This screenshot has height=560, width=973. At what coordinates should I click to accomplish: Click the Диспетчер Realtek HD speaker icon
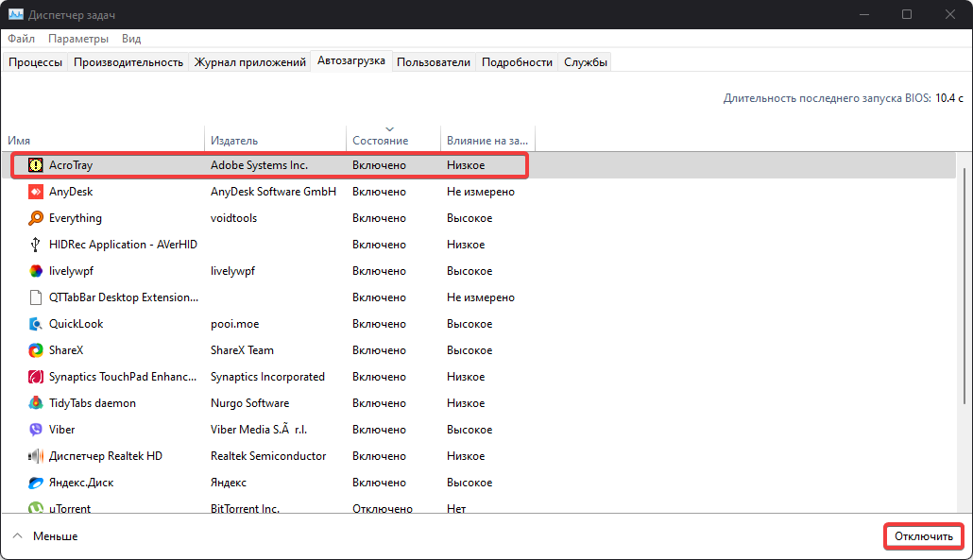[36, 456]
